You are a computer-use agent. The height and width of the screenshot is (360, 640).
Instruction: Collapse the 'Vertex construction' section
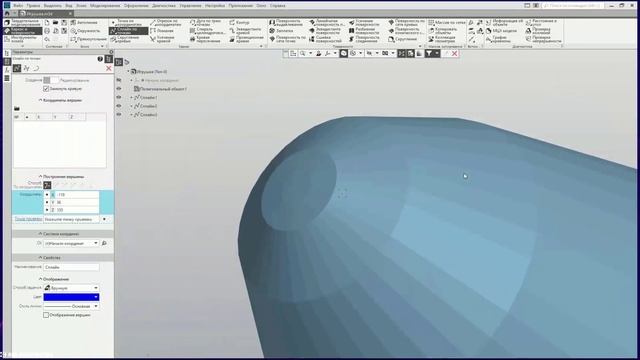click(40, 177)
